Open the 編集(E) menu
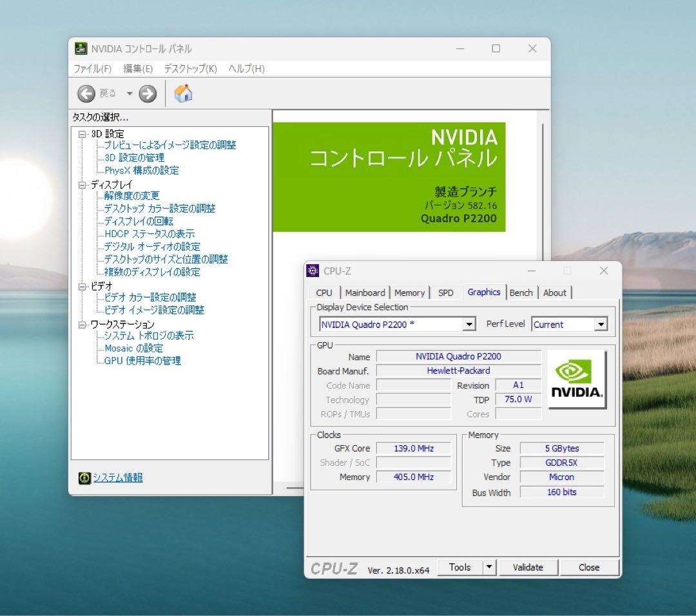This screenshot has height=616, width=696. [x=138, y=69]
